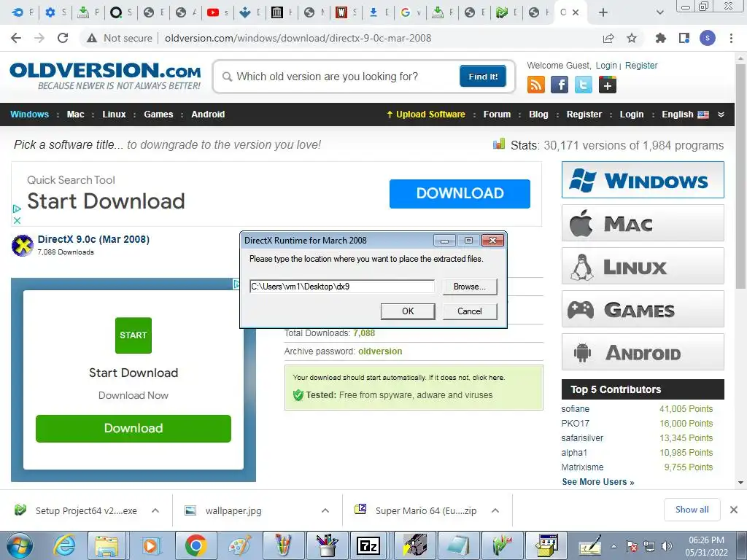Viewport: 747px width, 560px height.
Task: Close the current browser tab
Action: pos(576,12)
